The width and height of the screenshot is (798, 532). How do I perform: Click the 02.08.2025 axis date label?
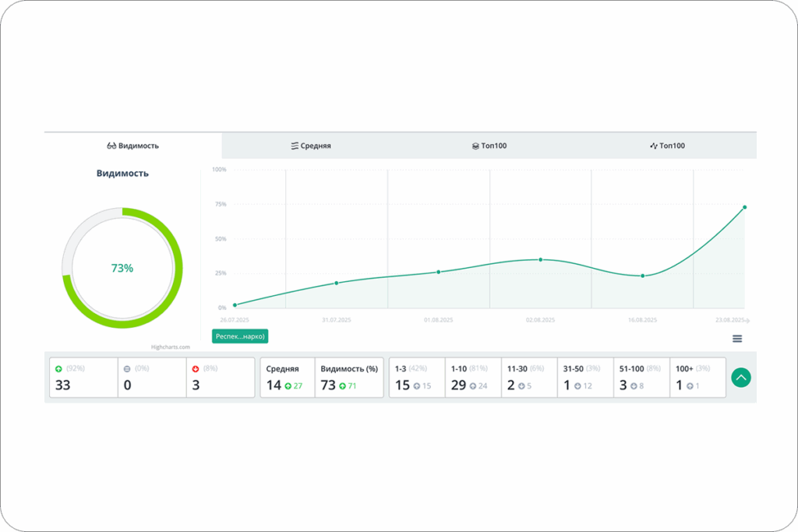[x=541, y=320]
